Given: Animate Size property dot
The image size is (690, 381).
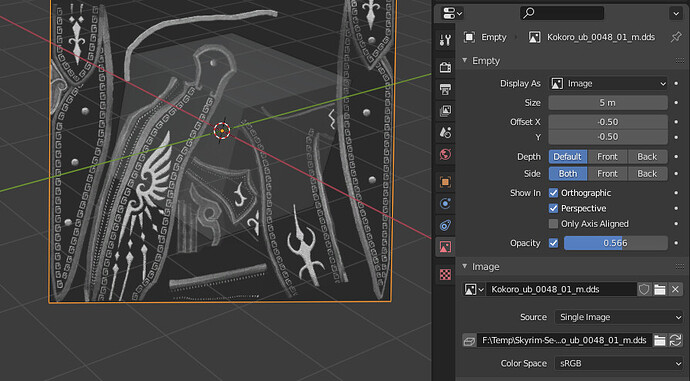Looking at the screenshot, I should [x=676, y=103].
